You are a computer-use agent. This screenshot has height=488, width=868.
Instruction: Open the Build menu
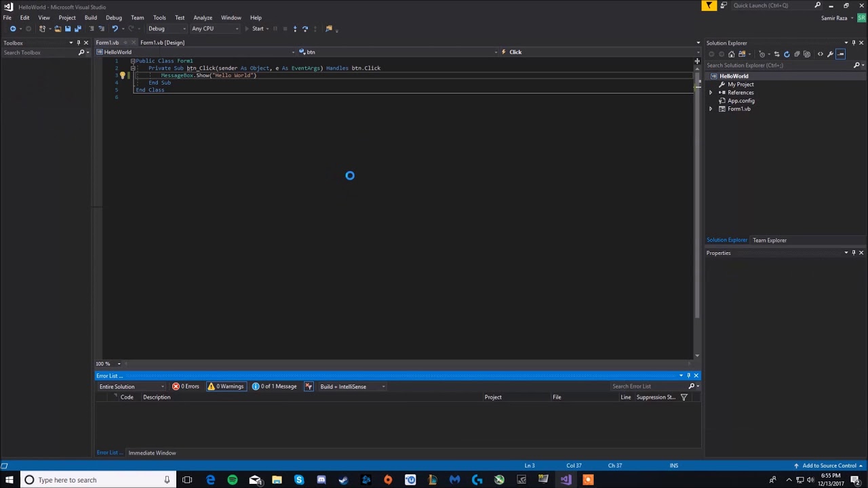[x=90, y=18]
